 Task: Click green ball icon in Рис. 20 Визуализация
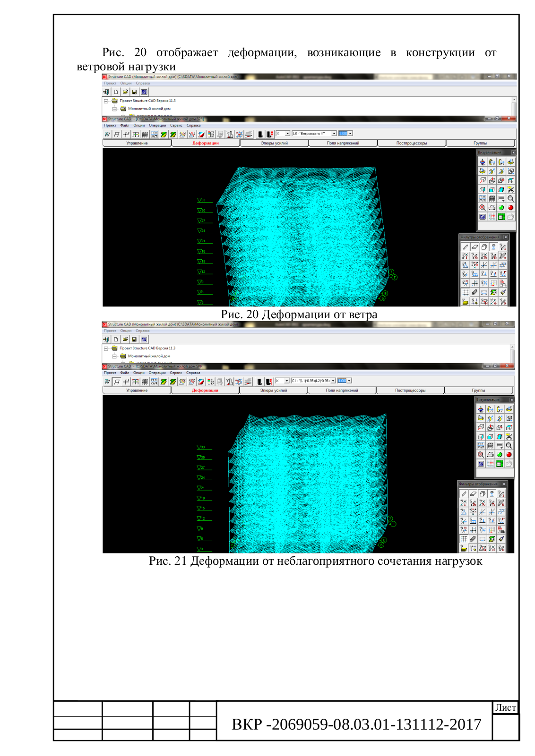point(501,208)
